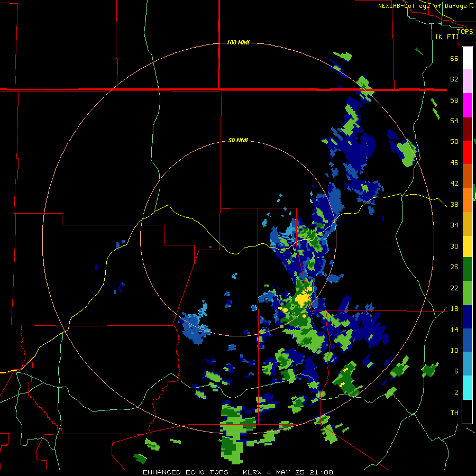Select the burnt orange legend color band

tap(467, 176)
